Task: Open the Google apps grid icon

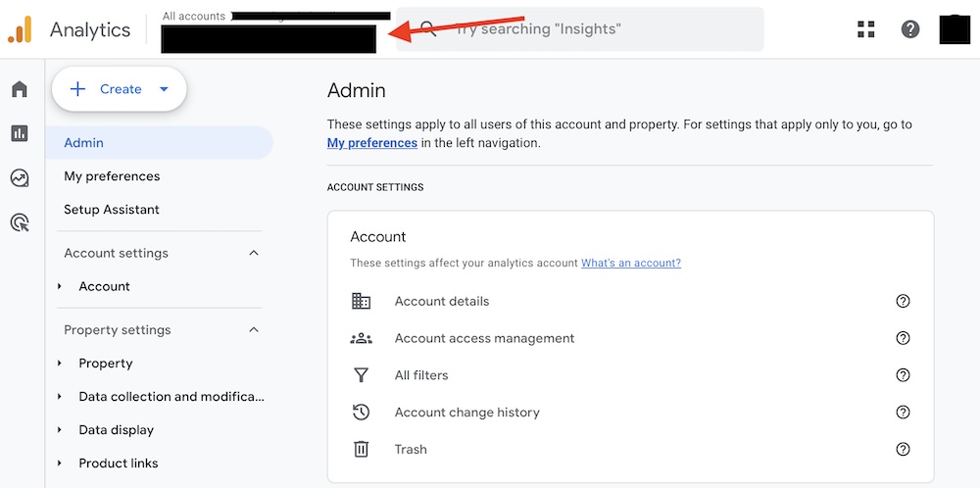Action: point(865,28)
